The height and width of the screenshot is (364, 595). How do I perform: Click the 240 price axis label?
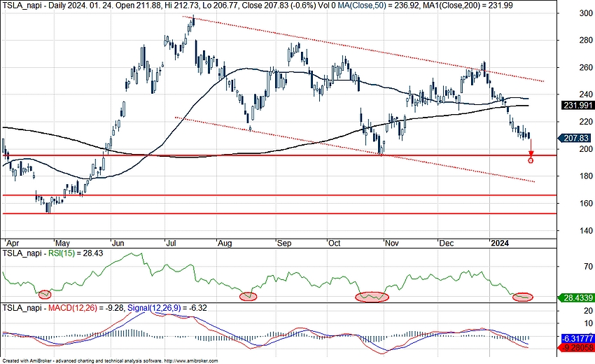[587, 94]
